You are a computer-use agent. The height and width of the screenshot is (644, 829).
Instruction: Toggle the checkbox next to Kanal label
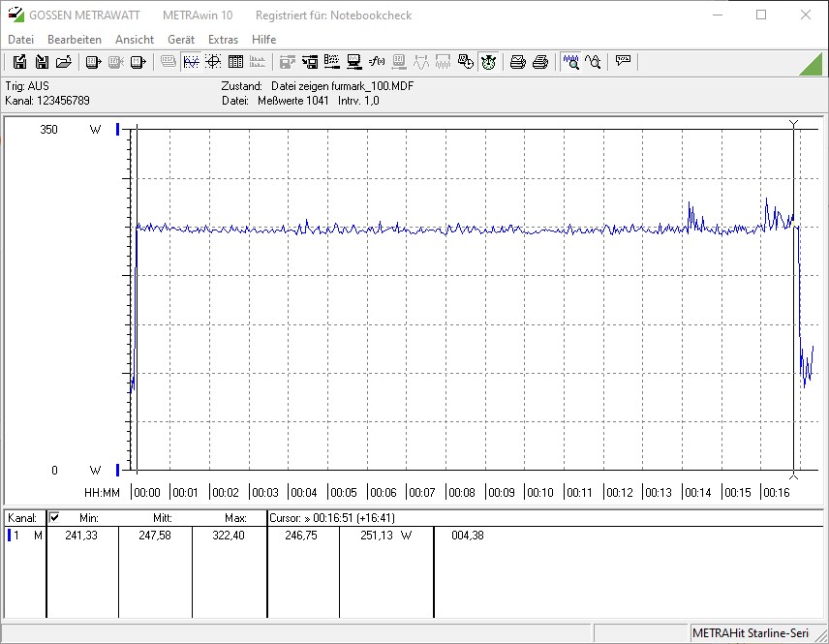[x=54, y=518]
